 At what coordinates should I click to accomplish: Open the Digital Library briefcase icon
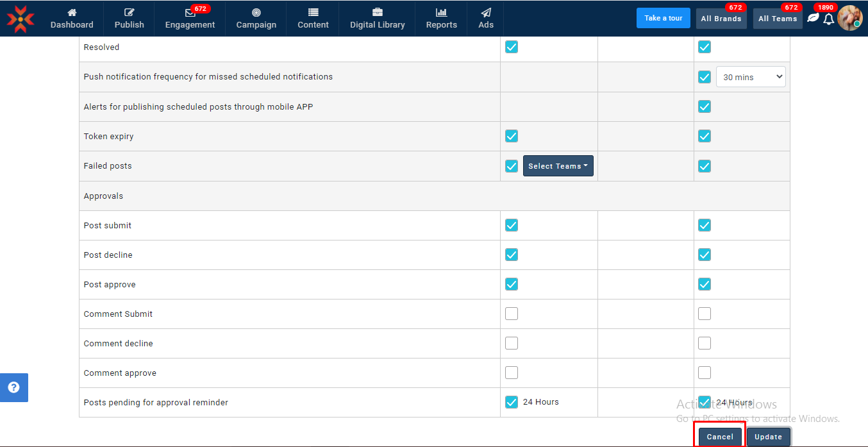coord(377,12)
